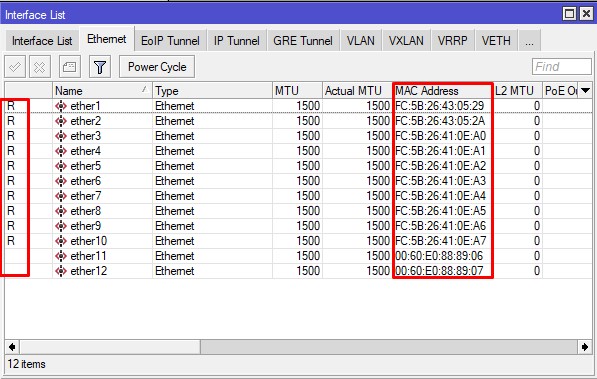This screenshot has height=379, width=597.
Task: Open the EoIP Tunnel tab
Action: tap(170, 41)
